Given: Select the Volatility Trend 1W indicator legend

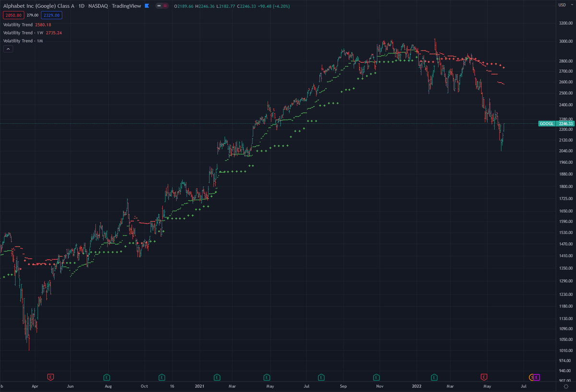Looking at the screenshot, I should tap(33, 33).
